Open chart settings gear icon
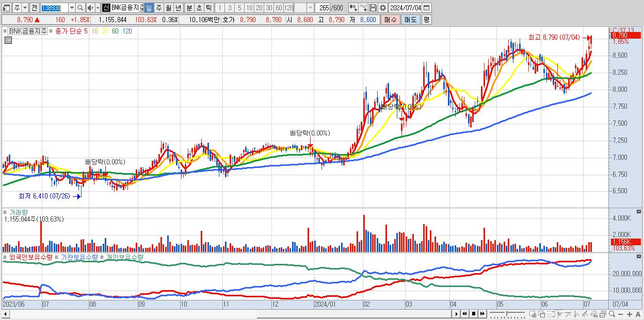 click(x=383, y=8)
